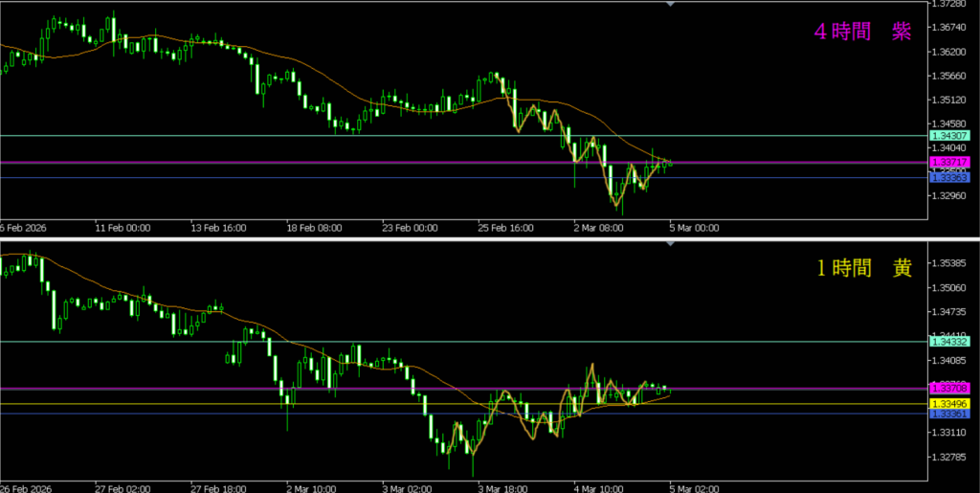
Task: Click the yellow 1.33496 price tag
Action: (949, 404)
